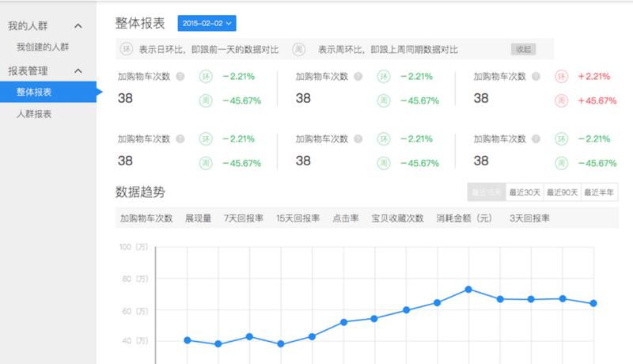Select 整体报表 in the sidebar
Viewport: 633px width, 364px height.
[48, 92]
